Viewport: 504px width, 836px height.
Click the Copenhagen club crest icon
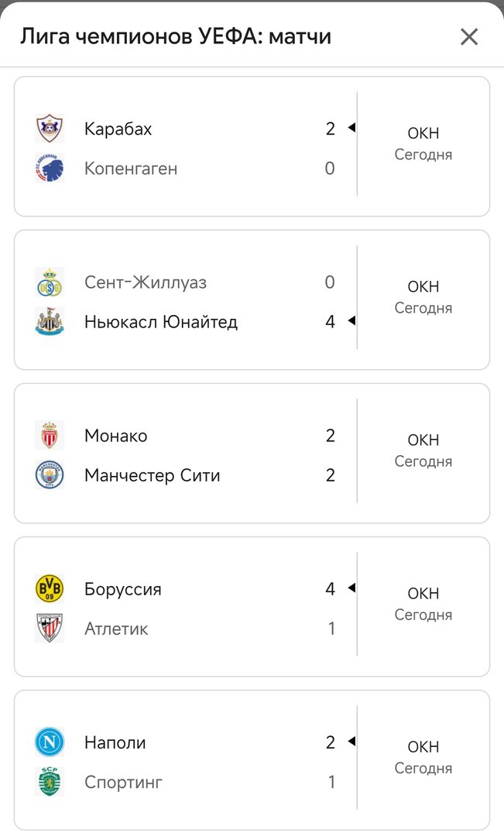(x=50, y=168)
